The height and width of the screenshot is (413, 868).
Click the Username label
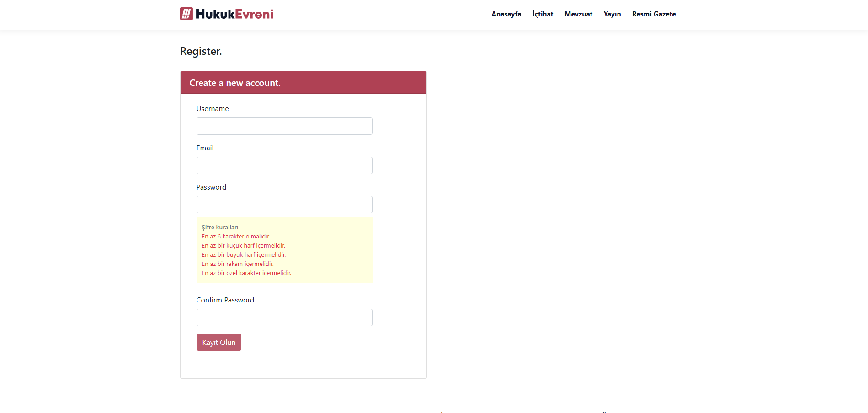click(213, 109)
